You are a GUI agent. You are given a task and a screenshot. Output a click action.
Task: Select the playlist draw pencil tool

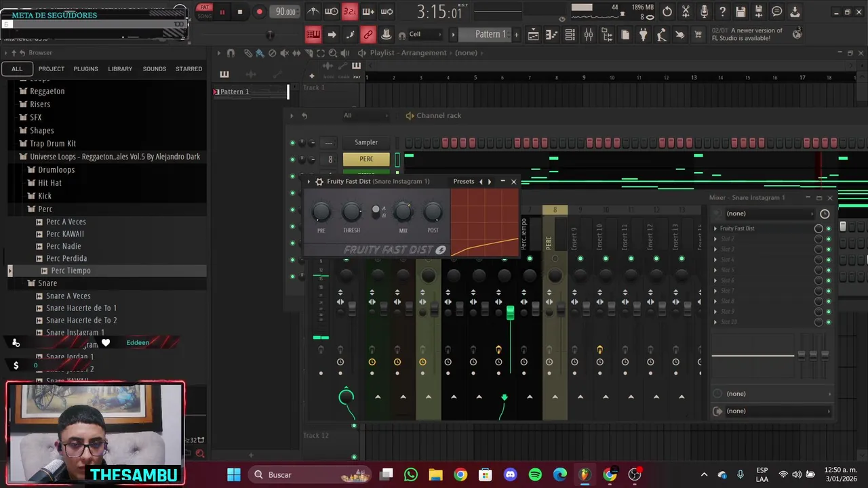tap(248, 53)
